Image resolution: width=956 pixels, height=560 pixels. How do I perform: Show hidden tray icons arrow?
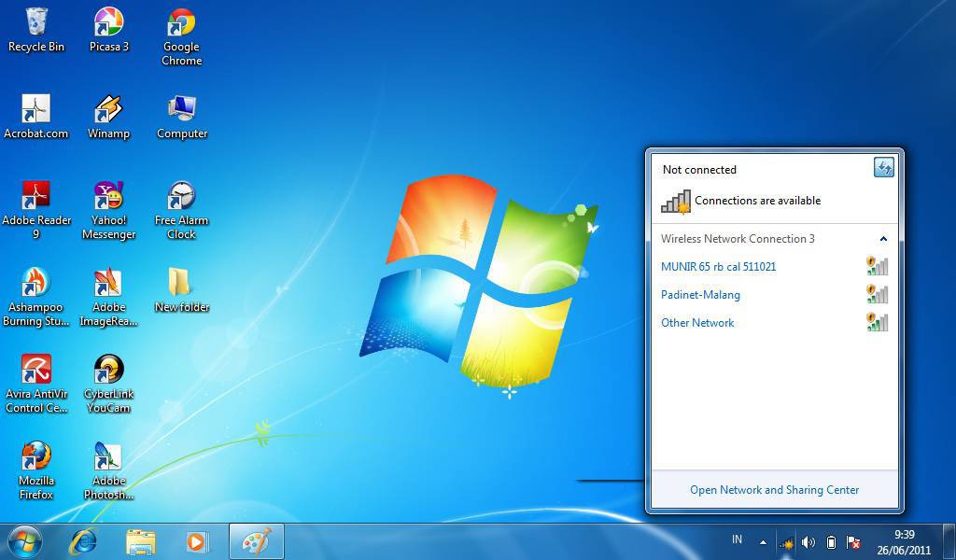(x=764, y=541)
